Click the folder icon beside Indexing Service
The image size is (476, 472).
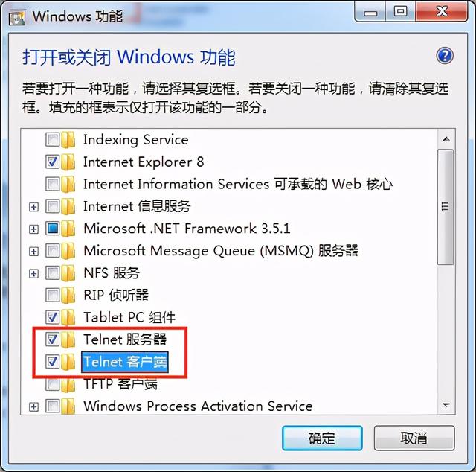click(x=68, y=140)
